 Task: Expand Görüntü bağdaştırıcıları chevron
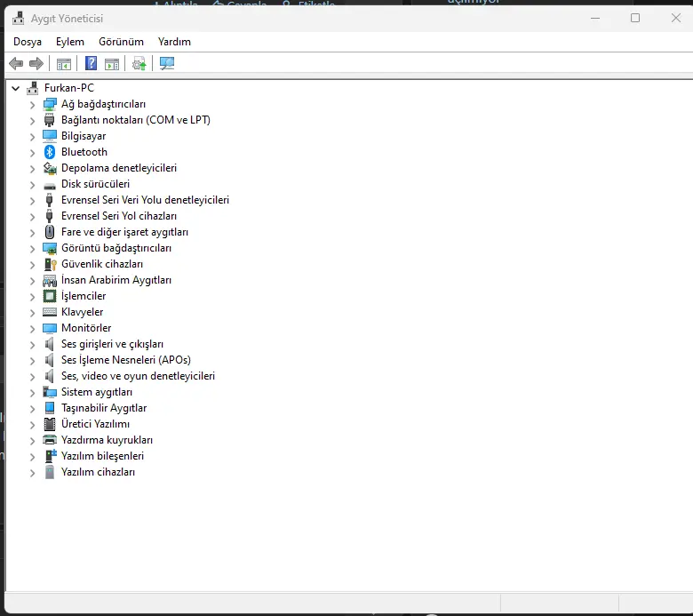32,249
